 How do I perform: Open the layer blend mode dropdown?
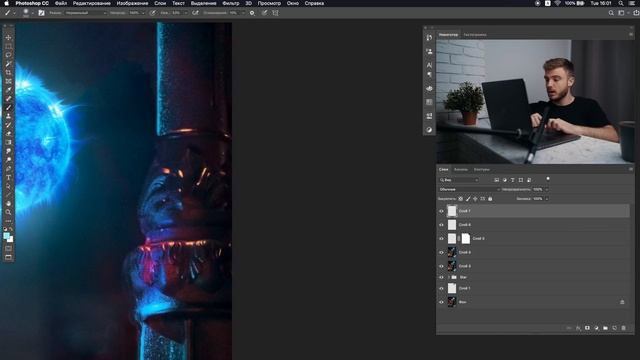469,189
